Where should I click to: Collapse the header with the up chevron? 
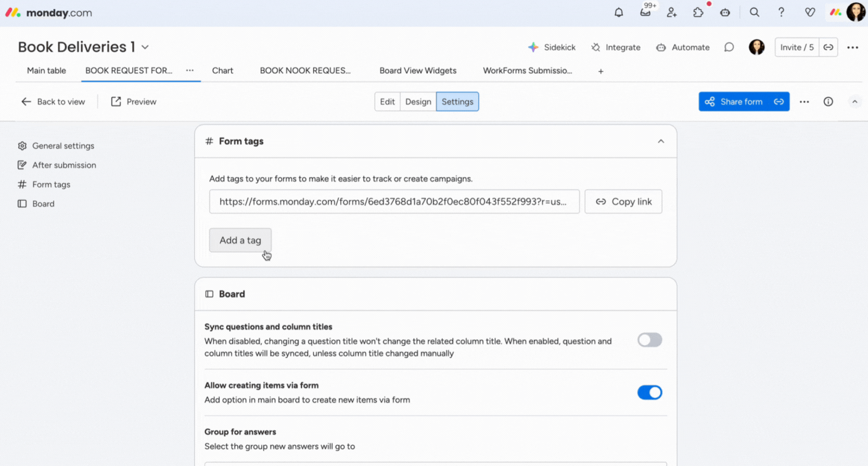pyautogui.click(x=854, y=102)
